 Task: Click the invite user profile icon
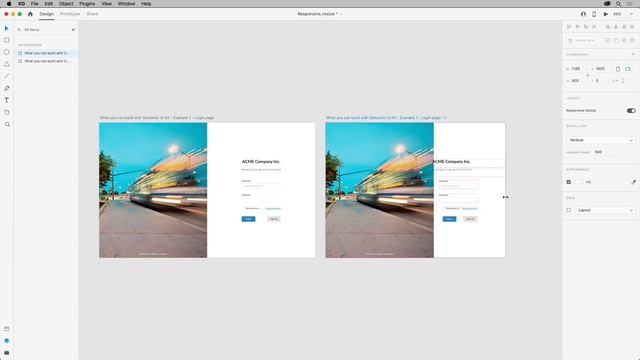[583, 14]
